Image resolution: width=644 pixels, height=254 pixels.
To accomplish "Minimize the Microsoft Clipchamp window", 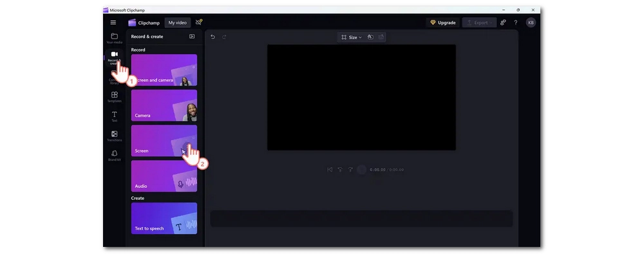I will tap(504, 10).
